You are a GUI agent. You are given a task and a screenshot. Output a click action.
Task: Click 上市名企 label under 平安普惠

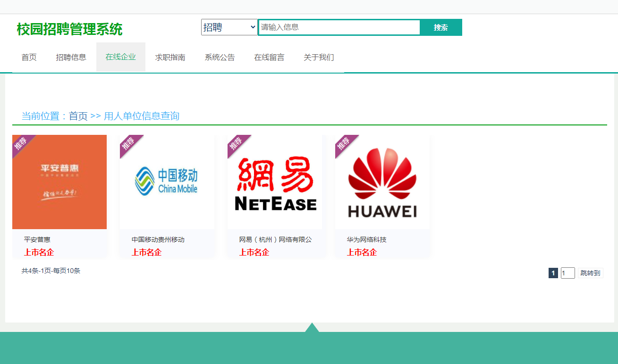[x=39, y=252]
